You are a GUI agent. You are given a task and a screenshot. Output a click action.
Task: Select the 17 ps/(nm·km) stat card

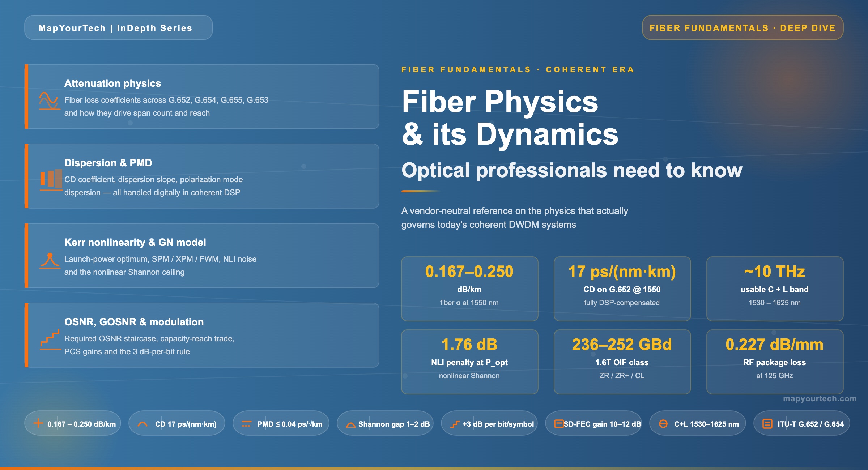(x=622, y=289)
